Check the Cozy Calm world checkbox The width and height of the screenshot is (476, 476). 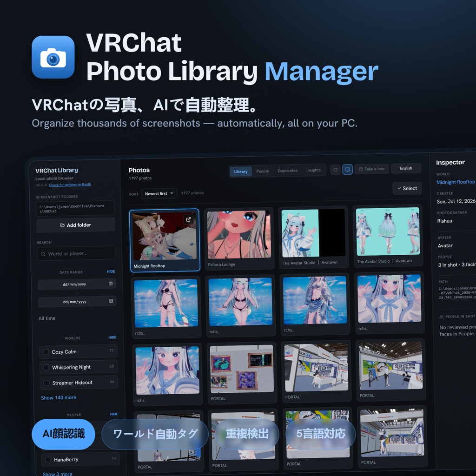click(46, 352)
